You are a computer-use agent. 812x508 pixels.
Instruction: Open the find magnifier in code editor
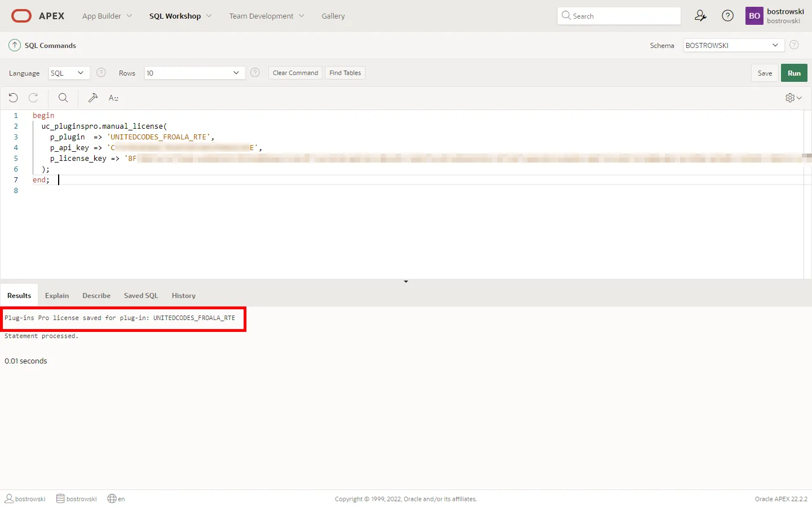coord(63,98)
